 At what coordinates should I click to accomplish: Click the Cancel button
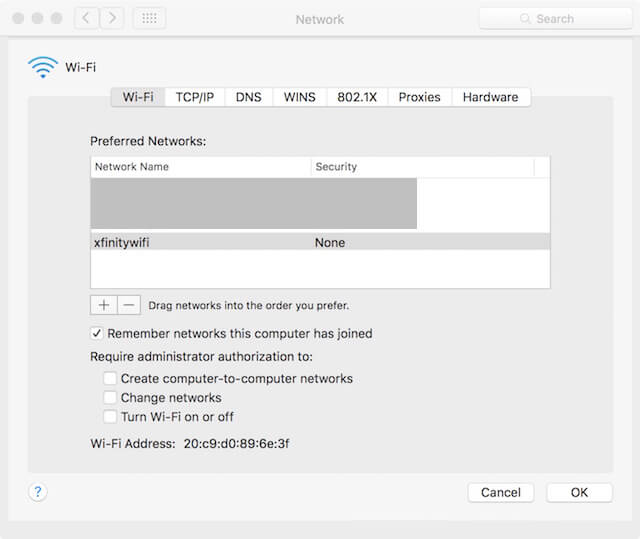click(x=501, y=492)
